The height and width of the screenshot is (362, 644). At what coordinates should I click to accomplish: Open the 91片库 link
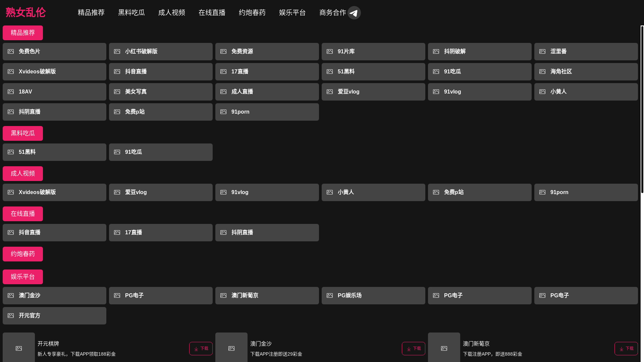click(x=373, y=52)
